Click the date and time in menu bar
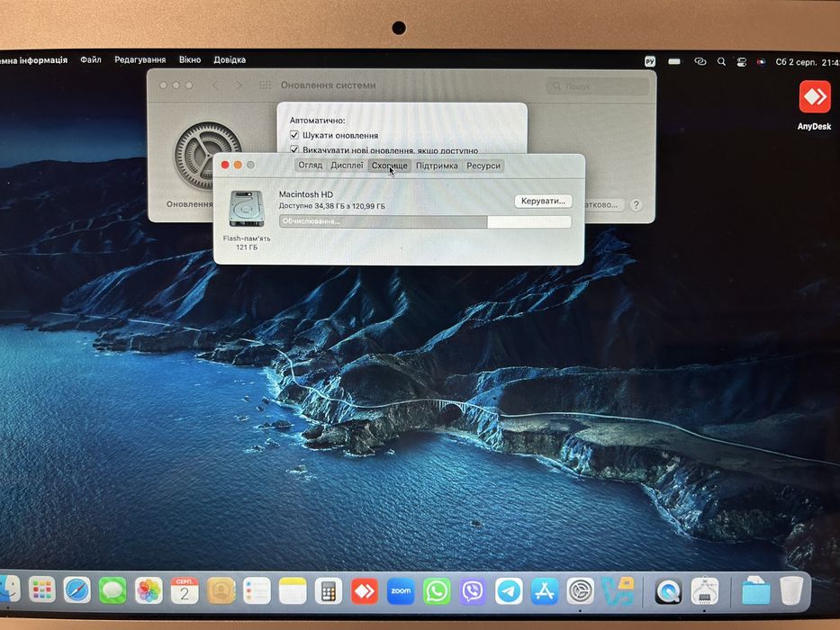 coord(807,62)
